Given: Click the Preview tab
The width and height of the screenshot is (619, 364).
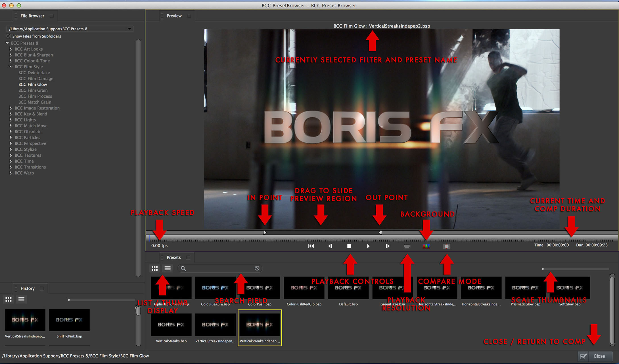Looking at the screenshot, I should tap(173, 16).
